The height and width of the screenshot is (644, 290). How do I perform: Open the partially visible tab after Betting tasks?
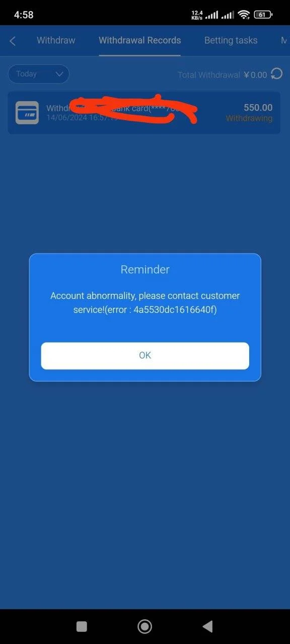(284, 40)
